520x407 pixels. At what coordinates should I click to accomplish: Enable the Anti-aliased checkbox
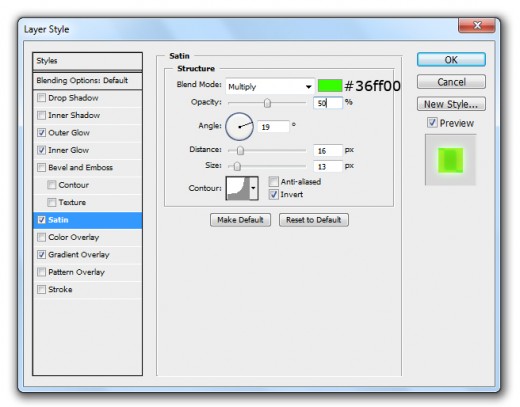tap(273, 182)
